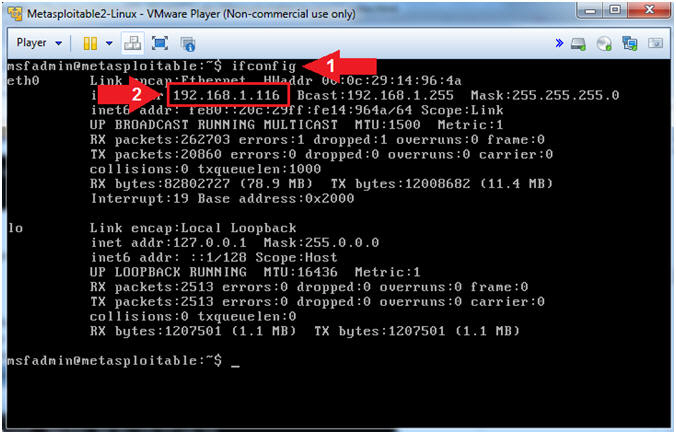The width and height of the screenshot is (676, 434).
Task: Click the typed ifconfig command
Action: 264,66
